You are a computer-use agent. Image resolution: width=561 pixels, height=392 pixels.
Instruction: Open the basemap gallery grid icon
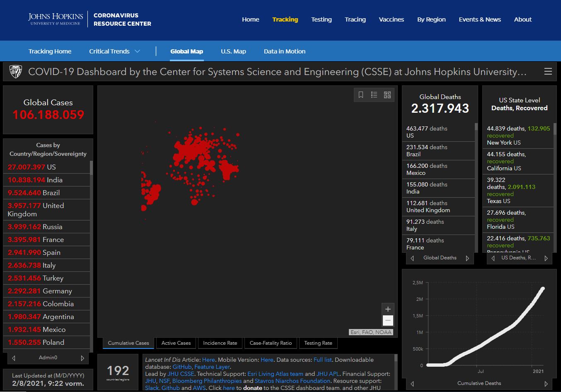pyautogui.click(x=387, y=95)
